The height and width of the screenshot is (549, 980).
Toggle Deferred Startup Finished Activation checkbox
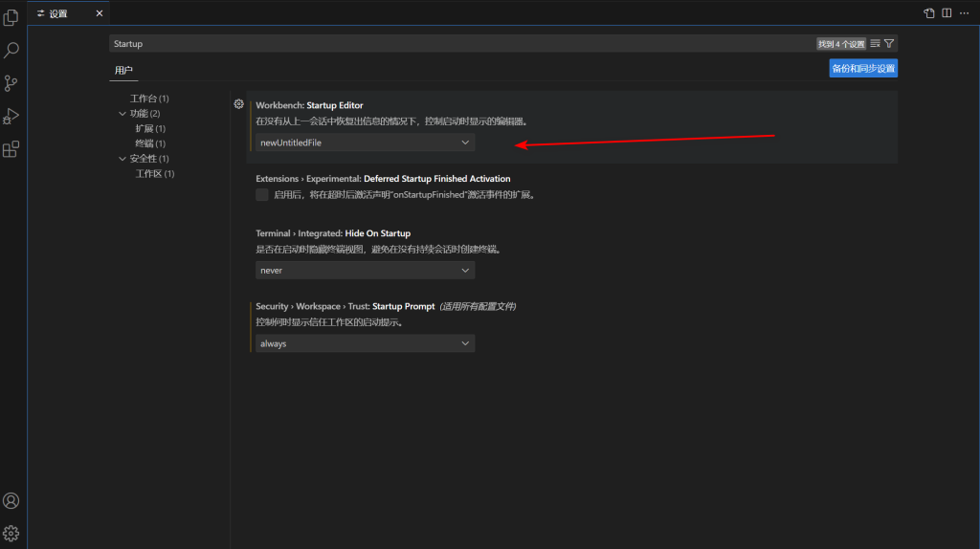point(262,195)
